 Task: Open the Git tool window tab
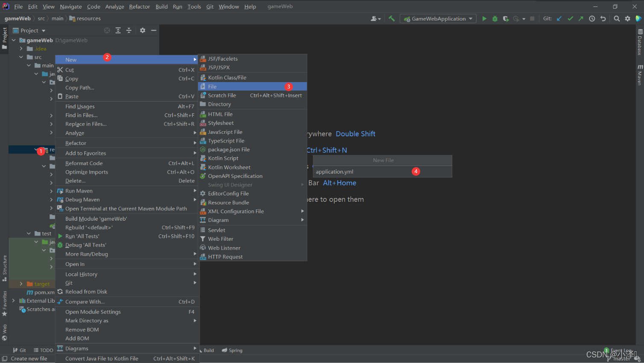coord(20,350)
